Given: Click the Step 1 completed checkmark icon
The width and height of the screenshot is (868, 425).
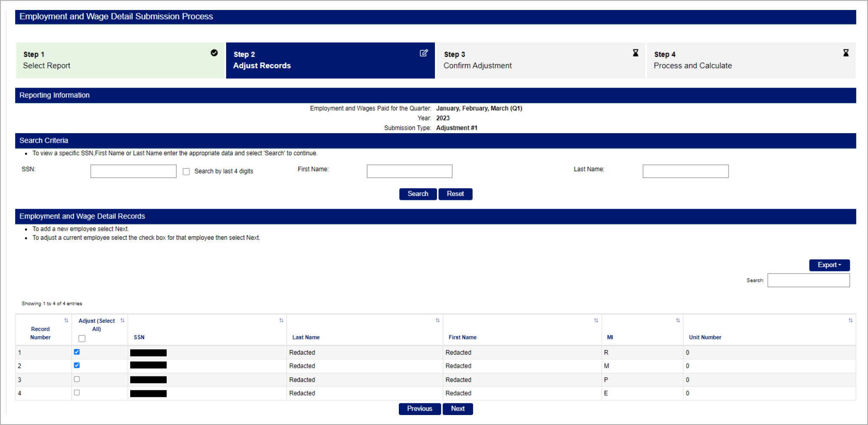Looking at the screenshot, I should click(x=214, y=53).
